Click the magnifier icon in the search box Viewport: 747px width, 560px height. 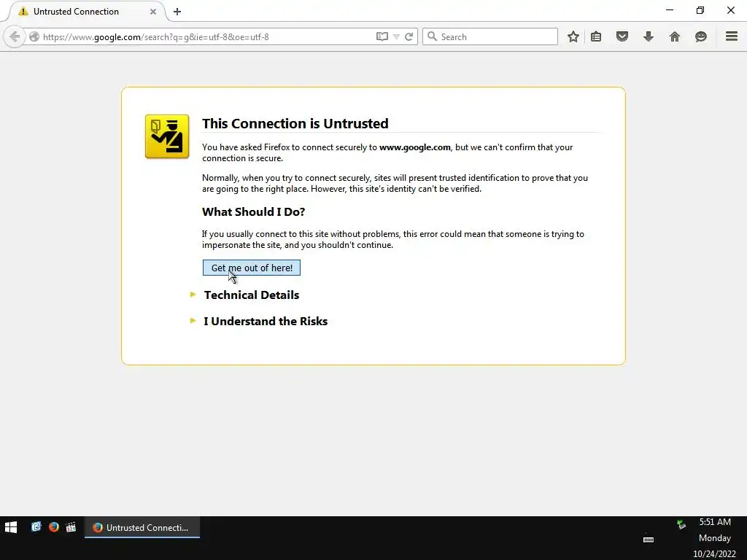(432, 36)
